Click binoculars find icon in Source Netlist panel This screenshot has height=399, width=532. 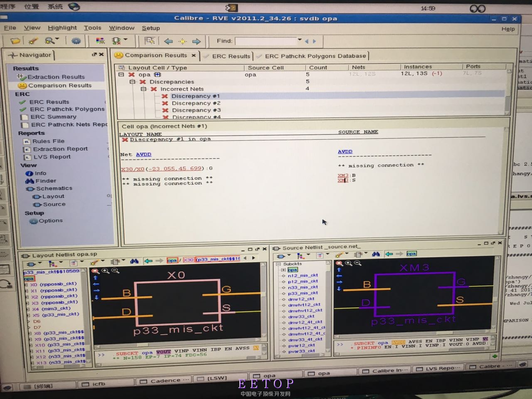(x=376, y=254)
